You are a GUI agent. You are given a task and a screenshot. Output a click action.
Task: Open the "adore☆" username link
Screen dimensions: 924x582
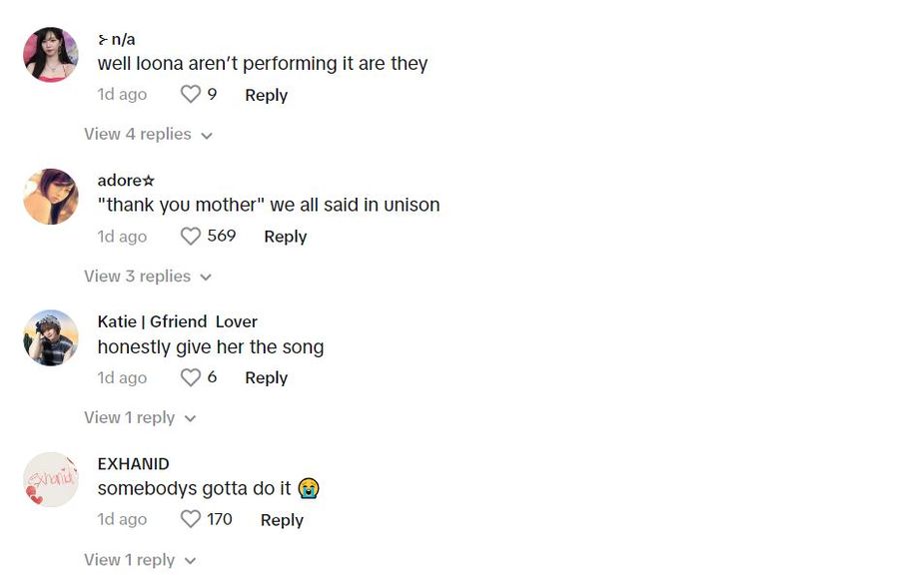click(x=126, y=180)
